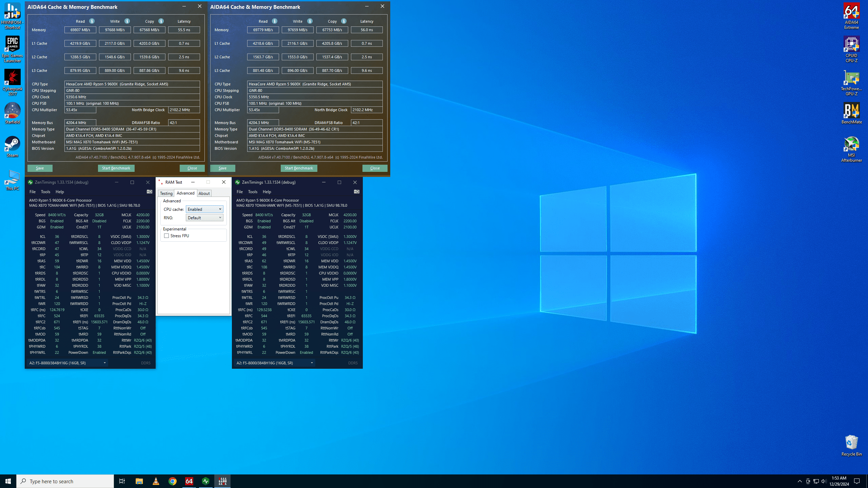Screen dimensions: 868x488
Task: Open the TechPowerUp GPU-Z desktop icon
Action: point(851,82)
